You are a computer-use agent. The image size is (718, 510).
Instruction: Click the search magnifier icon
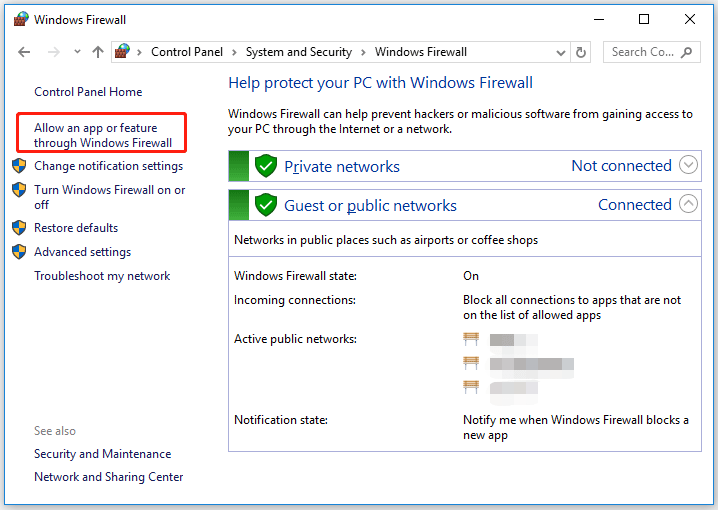(x=686, y=52)
